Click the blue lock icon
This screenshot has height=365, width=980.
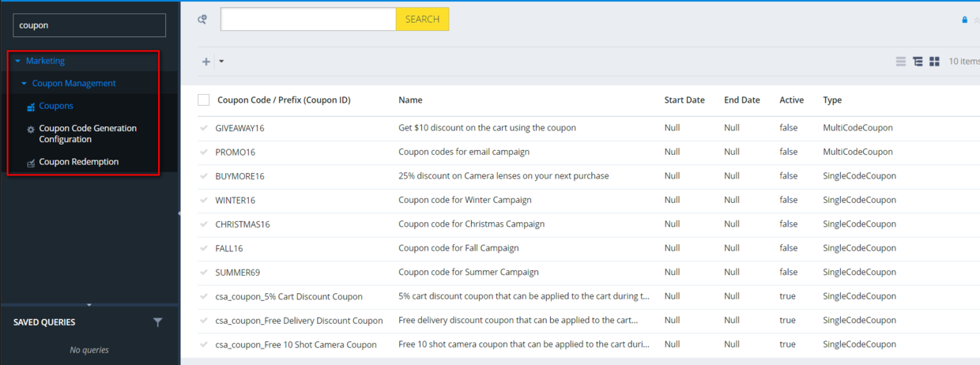(x=964, y=20)
